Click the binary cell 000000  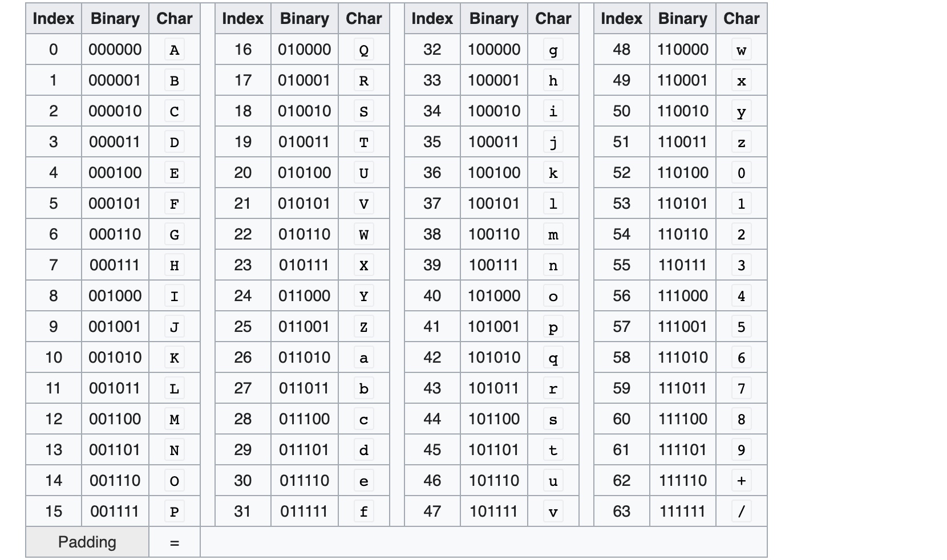[115, 50]
